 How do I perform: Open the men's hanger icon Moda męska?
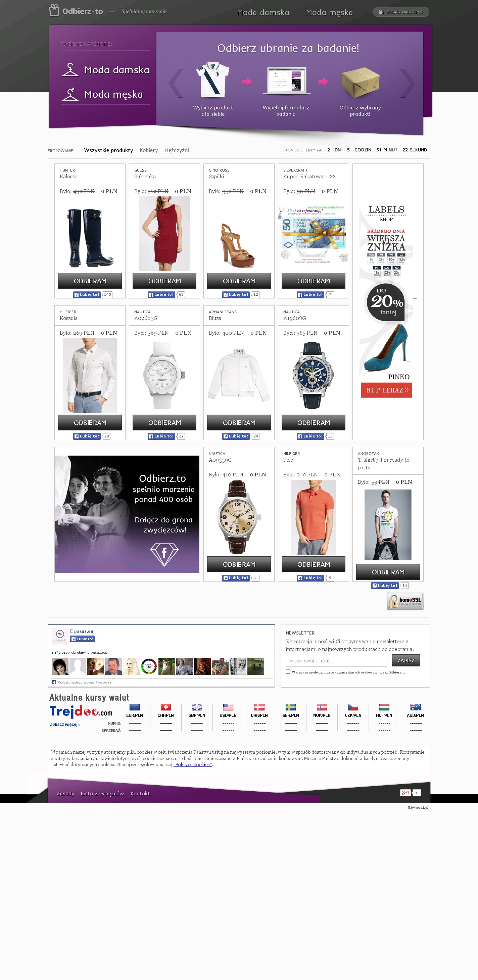(x=70, y=94)
